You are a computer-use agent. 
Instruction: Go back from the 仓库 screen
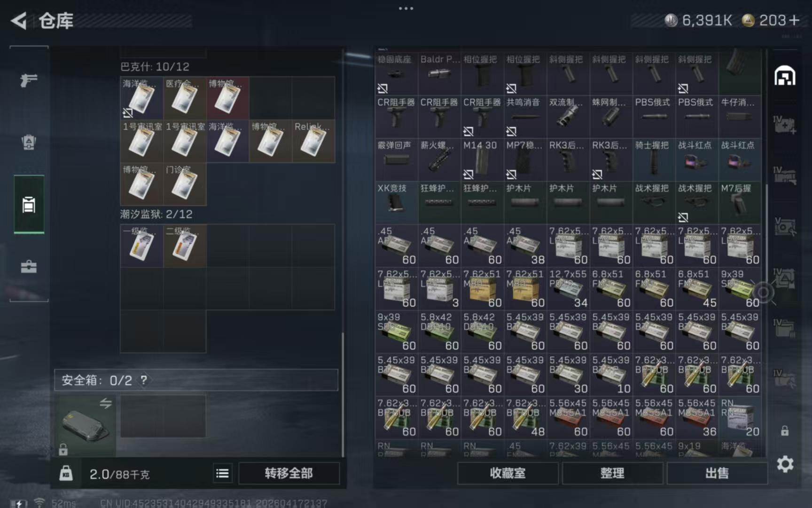tap(19, 21)
